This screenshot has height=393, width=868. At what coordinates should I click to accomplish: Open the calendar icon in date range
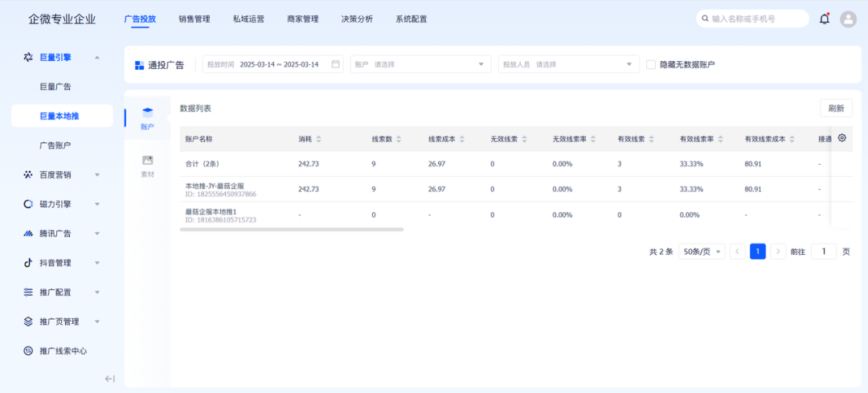pyautogui.click(x=336, y=64)
